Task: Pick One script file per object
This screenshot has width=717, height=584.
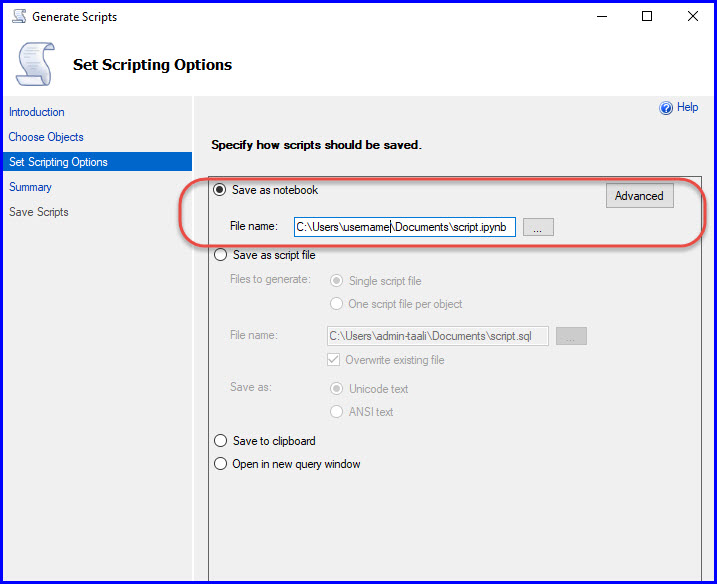Action: click(x=336, y=304)
